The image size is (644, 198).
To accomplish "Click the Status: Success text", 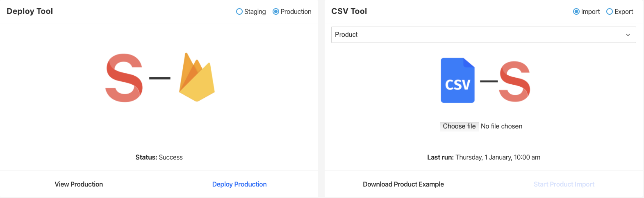I will pyautogui.click(x=159, y=157).
